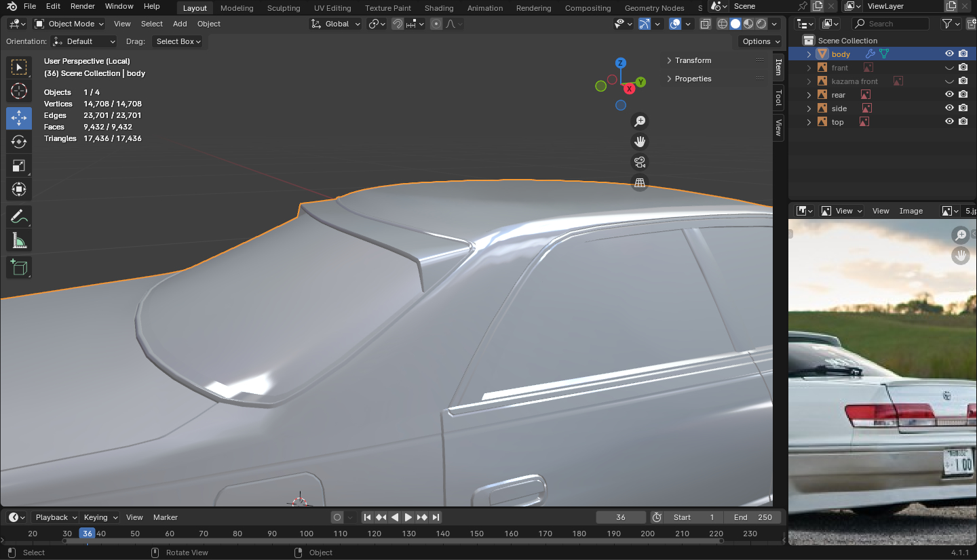Jump to the last frame
This screenshot has height=560, width=977.
click(436, 517)
